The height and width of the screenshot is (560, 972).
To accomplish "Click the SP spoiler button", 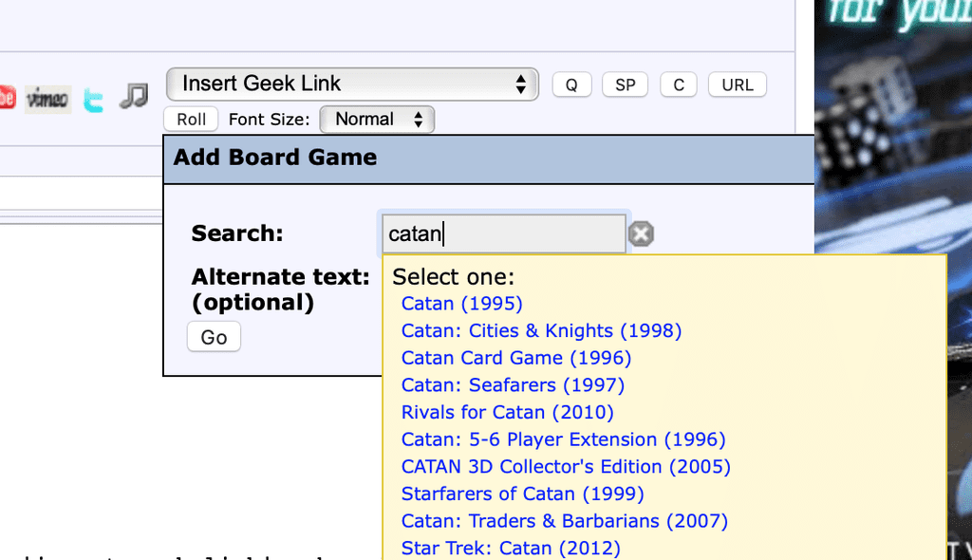I will (x=625, y=84).
